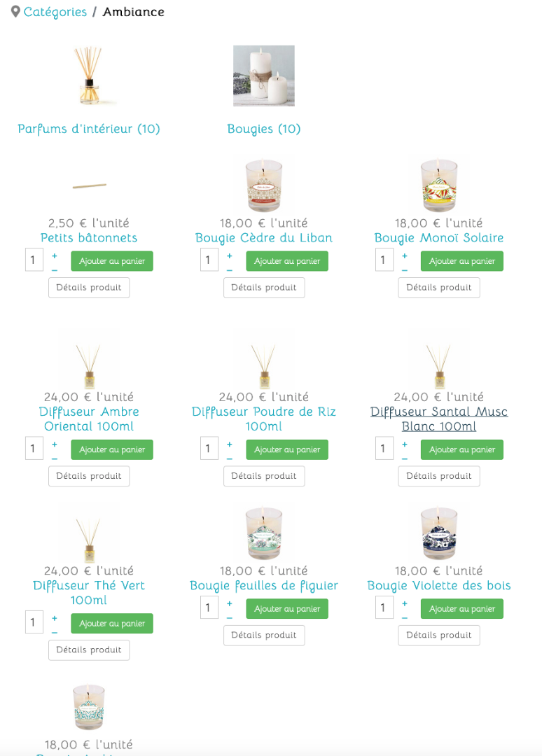Click the Bougie feuilles de figuier image
The width and height of the screenshot is (542, 756).
[263, 532]
